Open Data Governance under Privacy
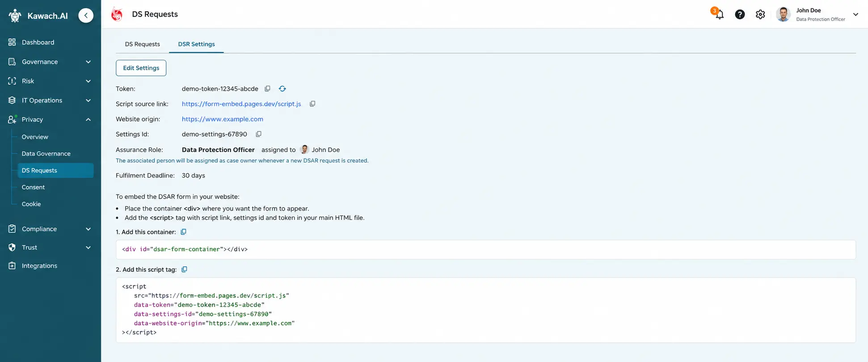Viewport: 868px width, 362px height. (46, 153)
